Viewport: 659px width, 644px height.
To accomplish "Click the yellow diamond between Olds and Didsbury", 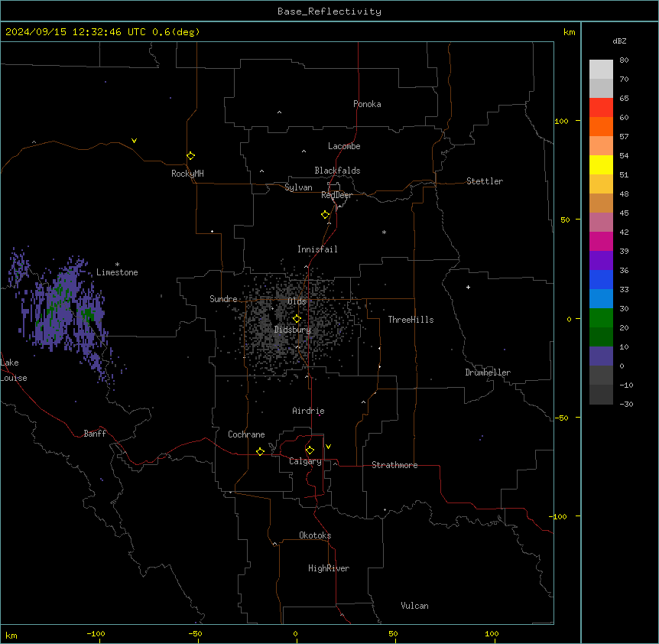I will coord(297,319).
